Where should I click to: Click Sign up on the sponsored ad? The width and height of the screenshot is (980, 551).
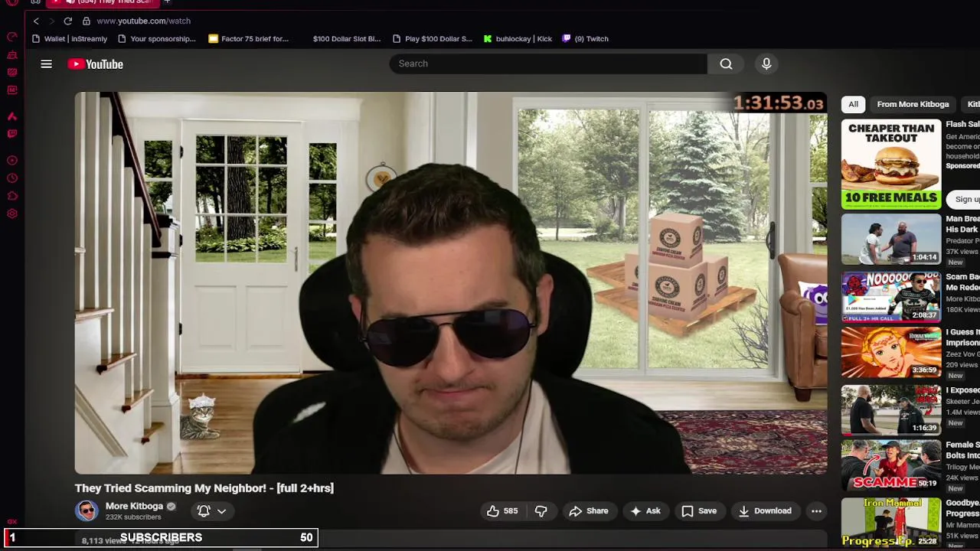[965, 200]
